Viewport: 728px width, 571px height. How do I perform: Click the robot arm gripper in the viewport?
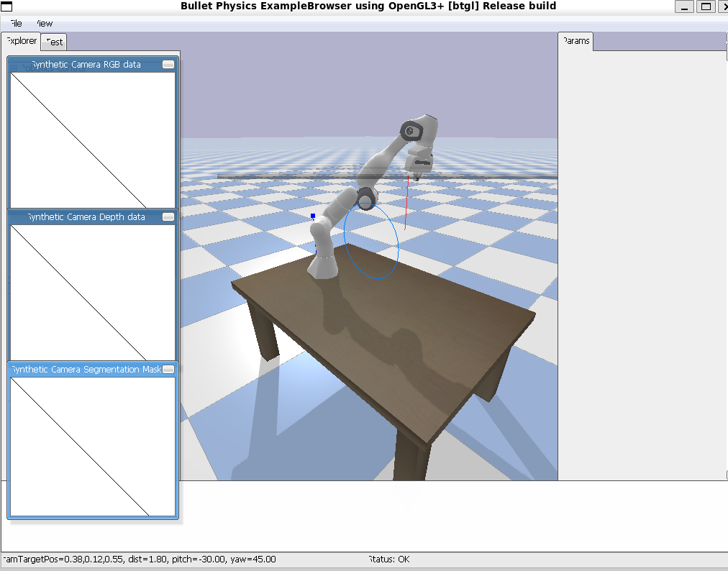click(x=418, y=163)
